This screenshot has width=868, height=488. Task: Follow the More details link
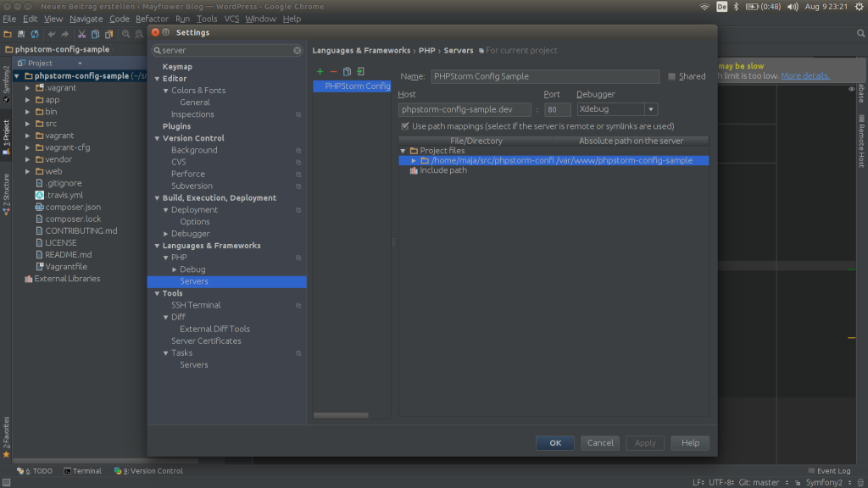click(805, 75)
